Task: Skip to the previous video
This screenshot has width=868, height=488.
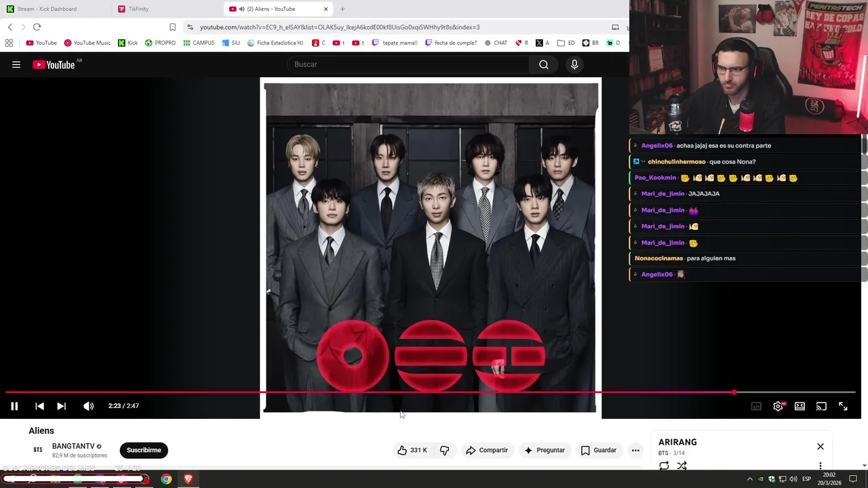Action: pos(39,406)
